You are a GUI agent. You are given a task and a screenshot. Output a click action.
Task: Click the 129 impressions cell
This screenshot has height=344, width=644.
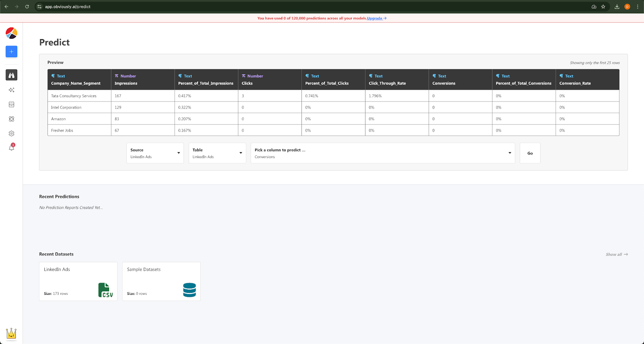click(143, 108)
